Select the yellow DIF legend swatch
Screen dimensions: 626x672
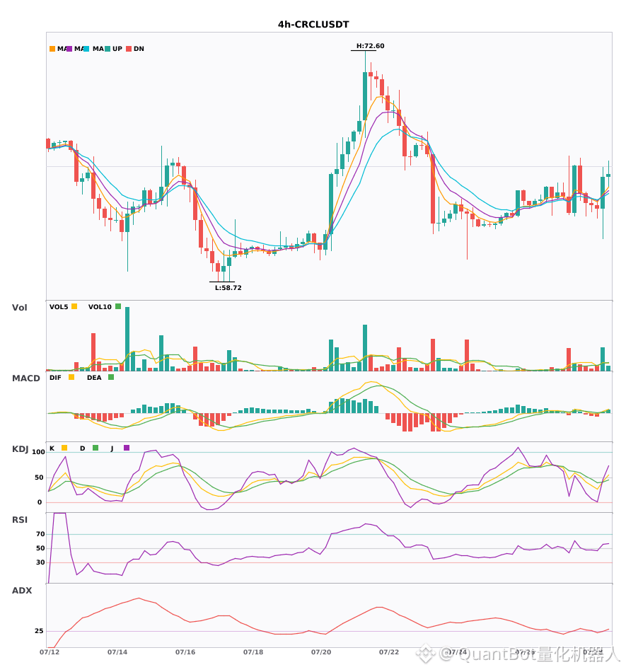coord(71,377)
